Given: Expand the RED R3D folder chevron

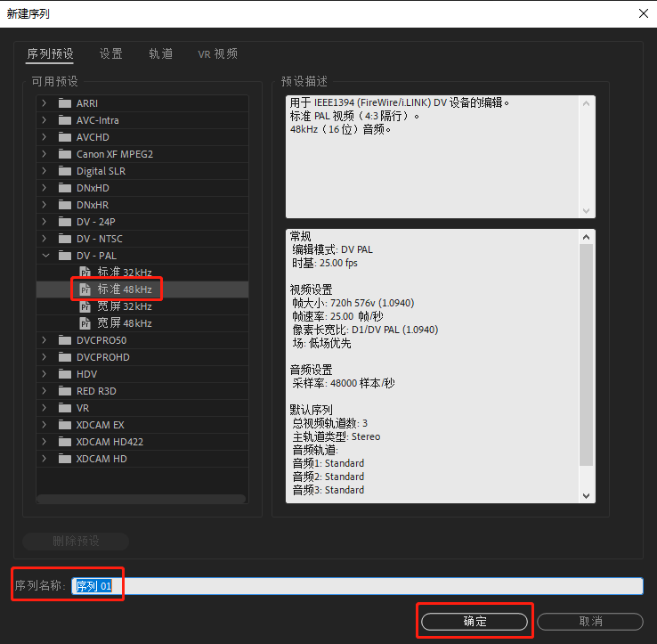Looking at the screenshot, I should [x=44, y=391].
